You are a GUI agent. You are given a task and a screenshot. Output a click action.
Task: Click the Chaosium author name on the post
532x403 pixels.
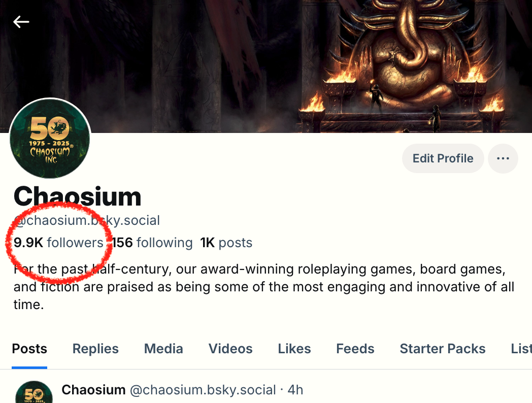pos(93,390)
